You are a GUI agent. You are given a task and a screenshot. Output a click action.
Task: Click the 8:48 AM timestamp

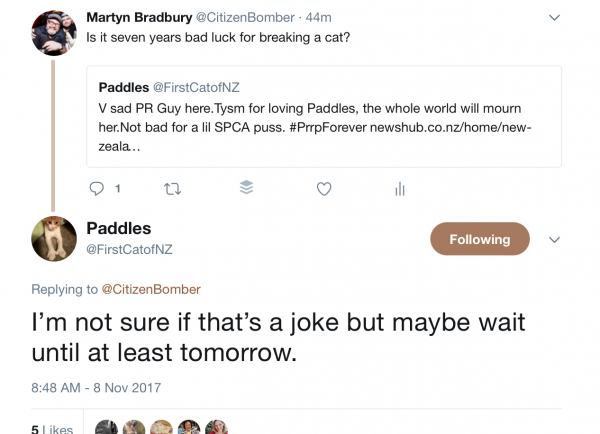click(x=96, y=387)
